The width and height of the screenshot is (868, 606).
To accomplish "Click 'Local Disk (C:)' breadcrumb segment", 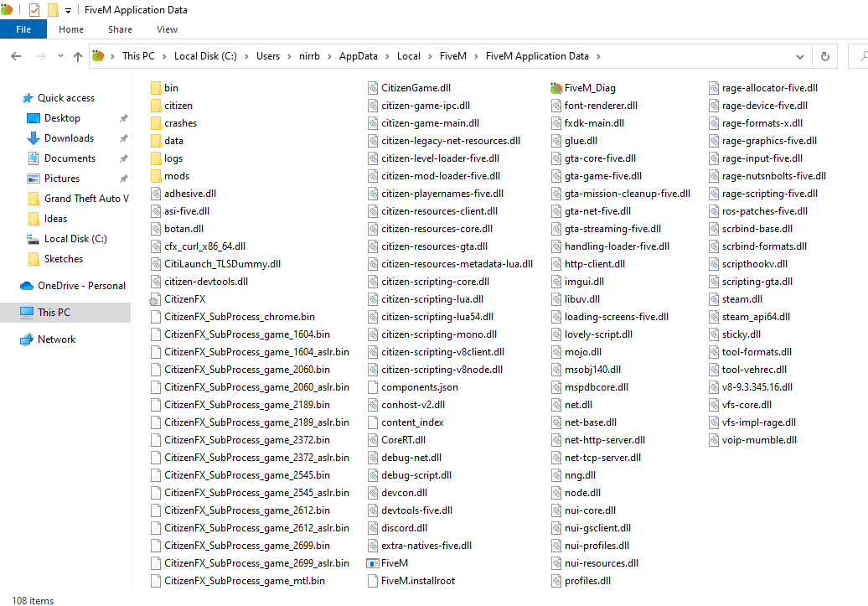I will click(x=205, y=56).
